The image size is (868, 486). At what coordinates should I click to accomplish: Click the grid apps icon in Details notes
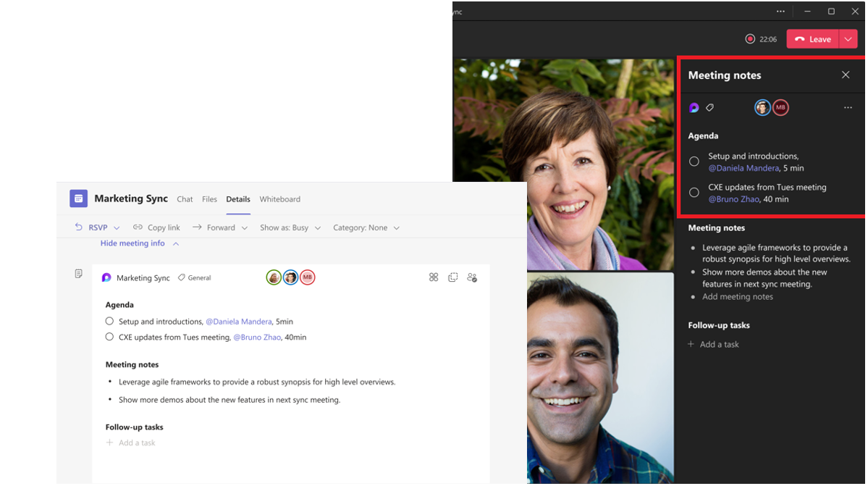tap(434, 277)
